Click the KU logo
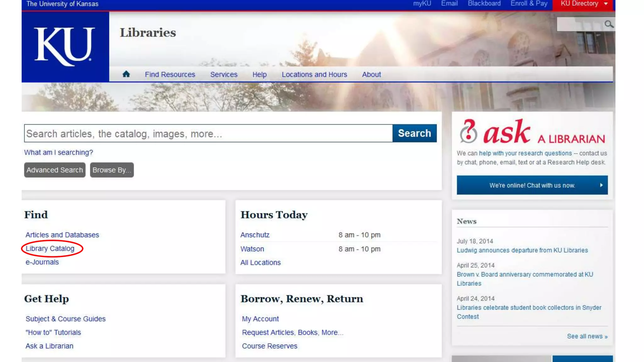This screenshot has height=362, width=644. (65, 47)
